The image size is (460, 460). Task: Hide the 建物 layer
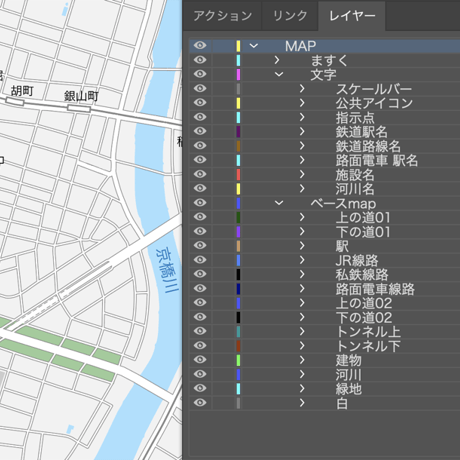[x=200, y=359]
